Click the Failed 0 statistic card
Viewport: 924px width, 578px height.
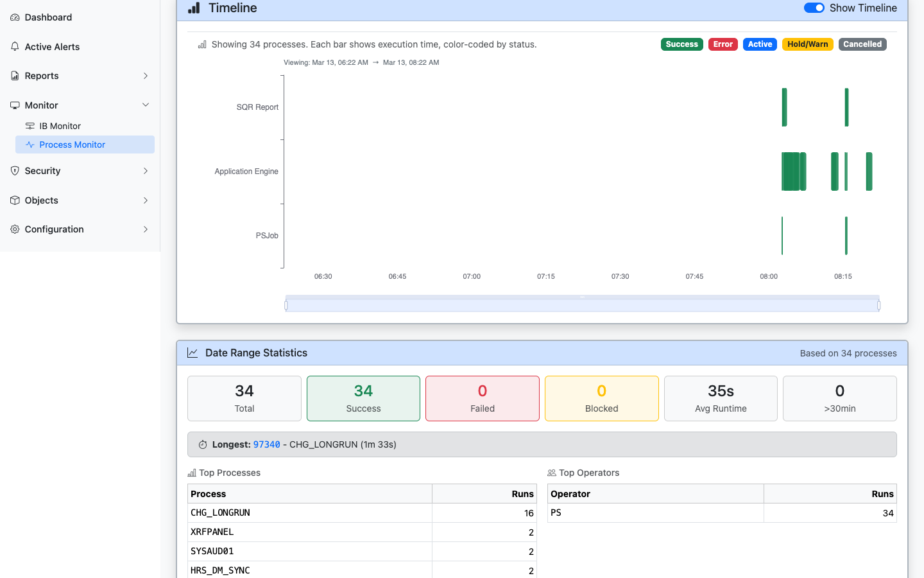tap(483, 398)
